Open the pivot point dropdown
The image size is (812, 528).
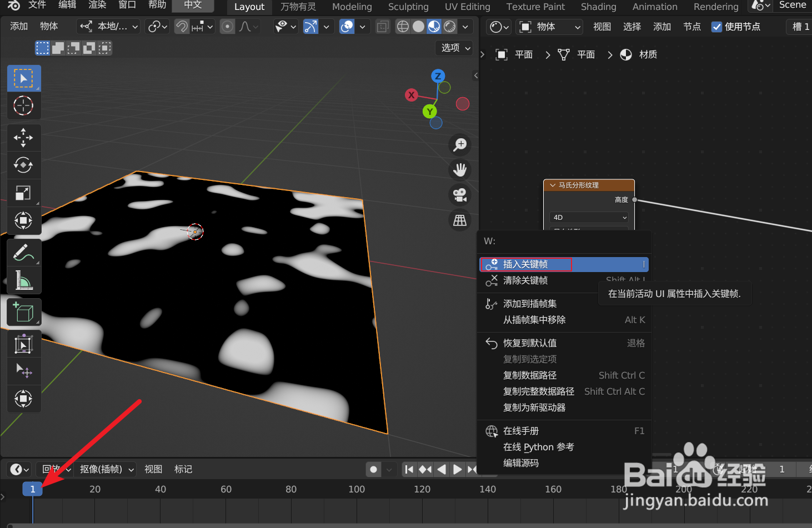157,26
